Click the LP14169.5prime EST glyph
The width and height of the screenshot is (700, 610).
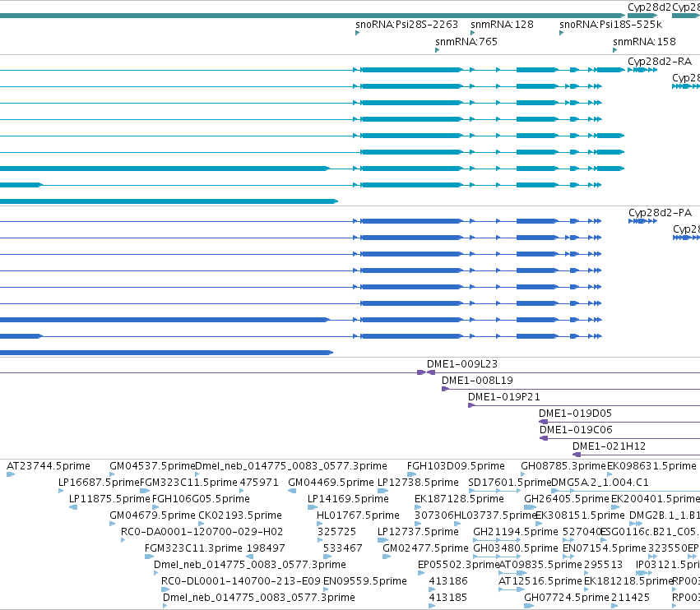[313, 507]
